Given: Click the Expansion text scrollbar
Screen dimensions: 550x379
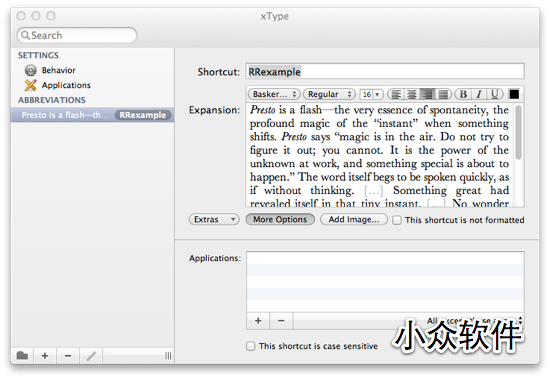Looking at the screenshot, I should [x=519, y=132].
